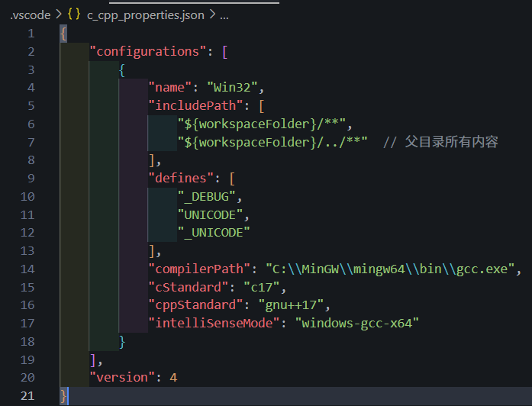Image resolution: width=532 pixels, height=406 pixels.
Task: Click the gcc.exe compiler path string
Action: [x=390, y=269]
